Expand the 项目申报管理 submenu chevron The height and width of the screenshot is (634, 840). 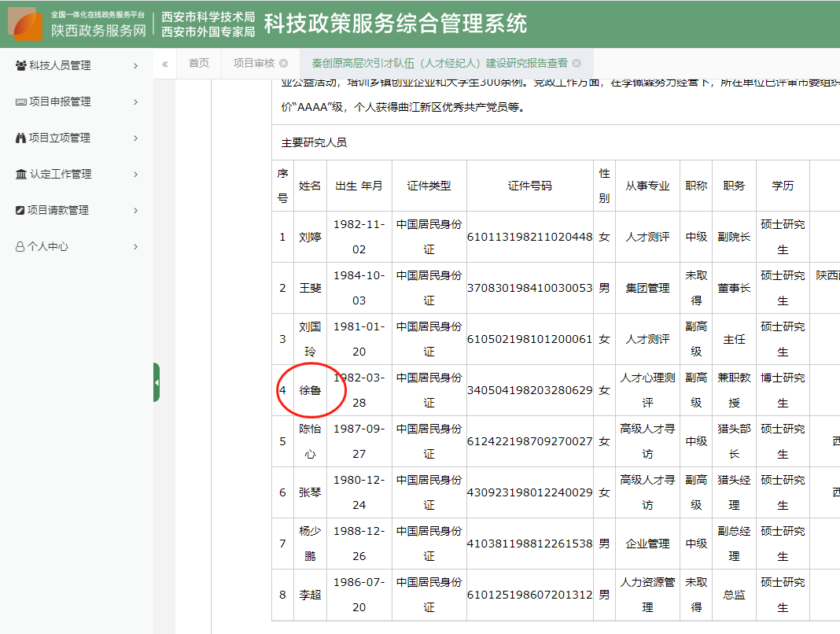coord(134,101)
